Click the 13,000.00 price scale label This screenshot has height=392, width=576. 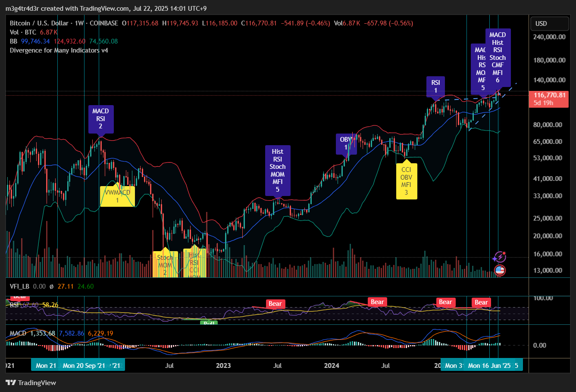(548, 271)
